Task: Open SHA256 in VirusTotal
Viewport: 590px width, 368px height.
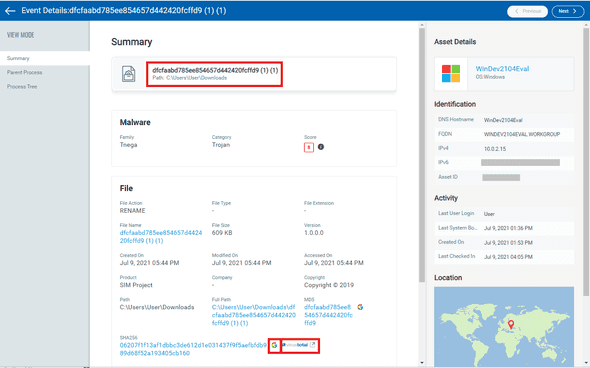Action: [300, 345]
